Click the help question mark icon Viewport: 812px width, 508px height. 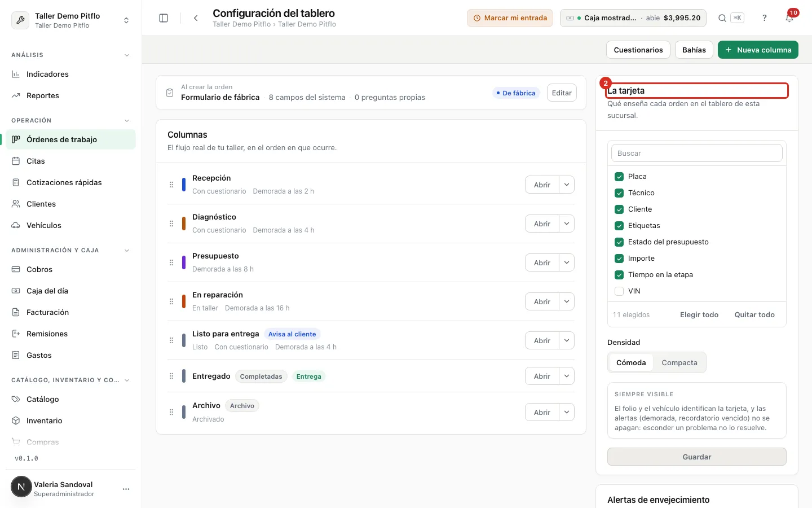[x=765, y=18]
